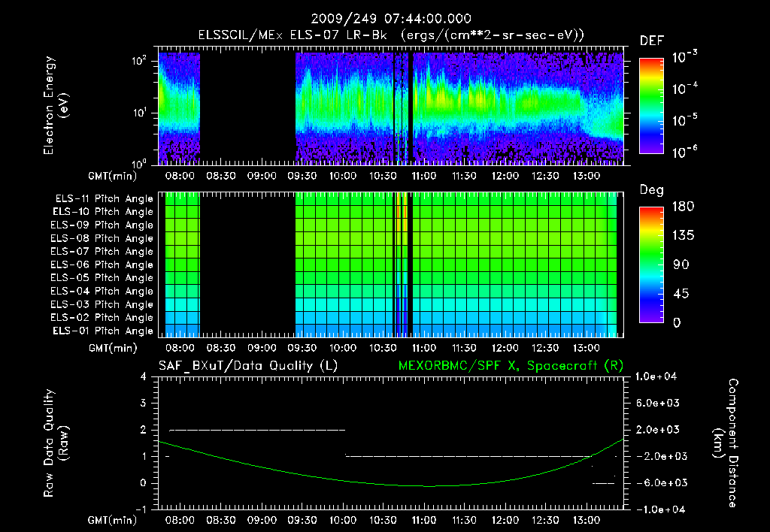Image resolution: width=770 pixels, height=532 pixels.
Task: Click the DEF color scale bar
Action: (650, 107)
